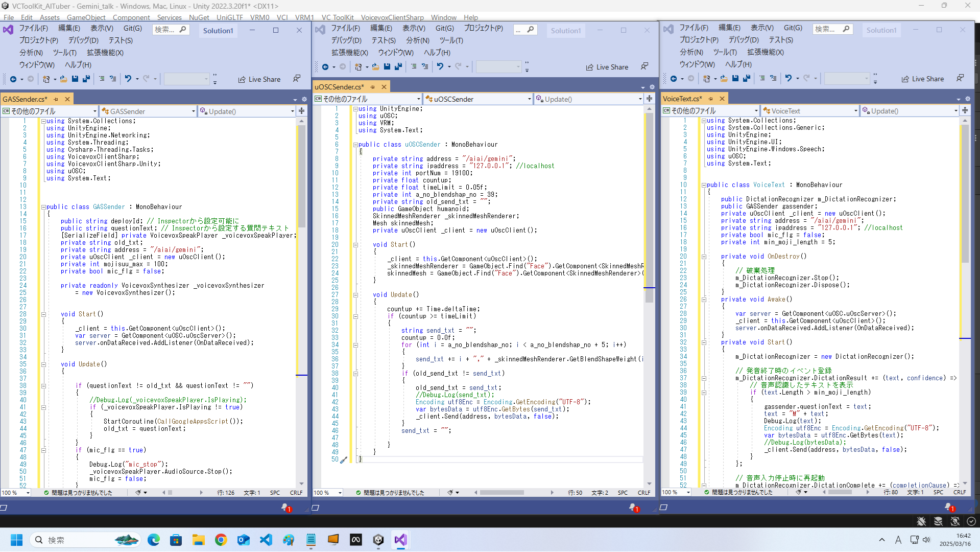Click Save All icon in GASSender window toolbar

[86, 79]
